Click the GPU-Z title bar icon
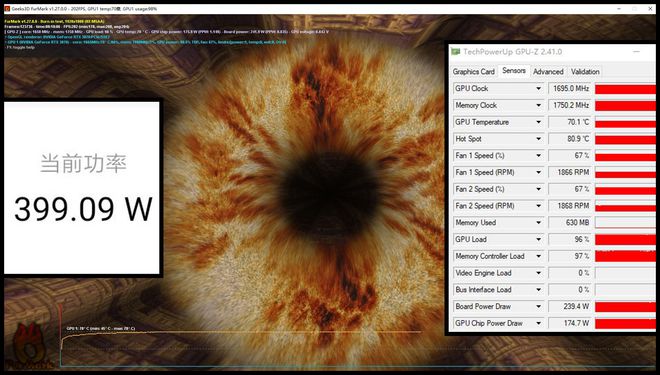660x375 pixels. click(x=455, y=52)
